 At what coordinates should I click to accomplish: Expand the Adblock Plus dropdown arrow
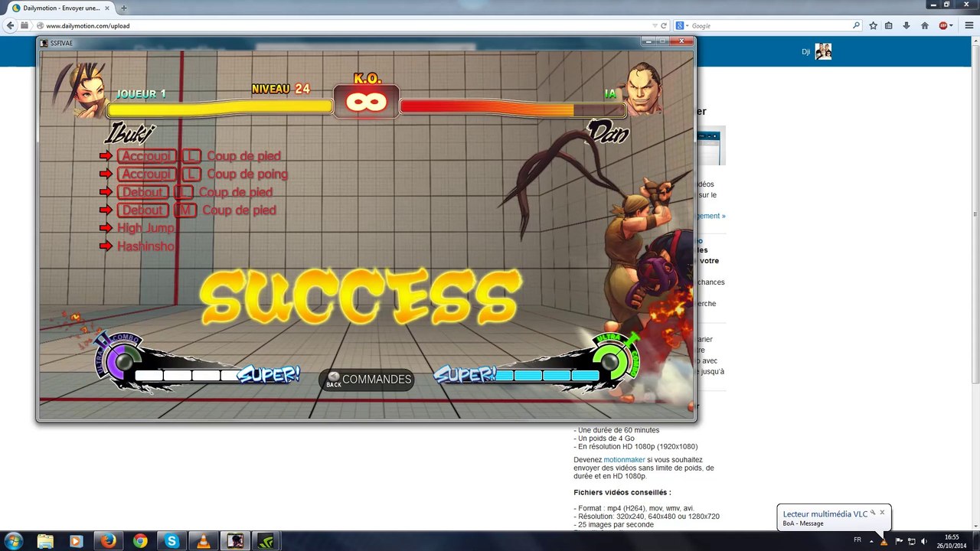click(952, 25)
